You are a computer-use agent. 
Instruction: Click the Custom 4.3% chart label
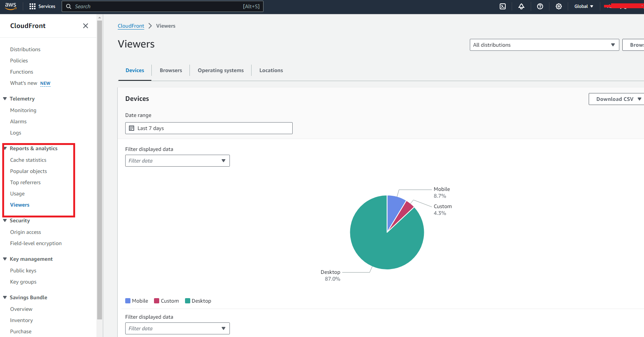443,210
